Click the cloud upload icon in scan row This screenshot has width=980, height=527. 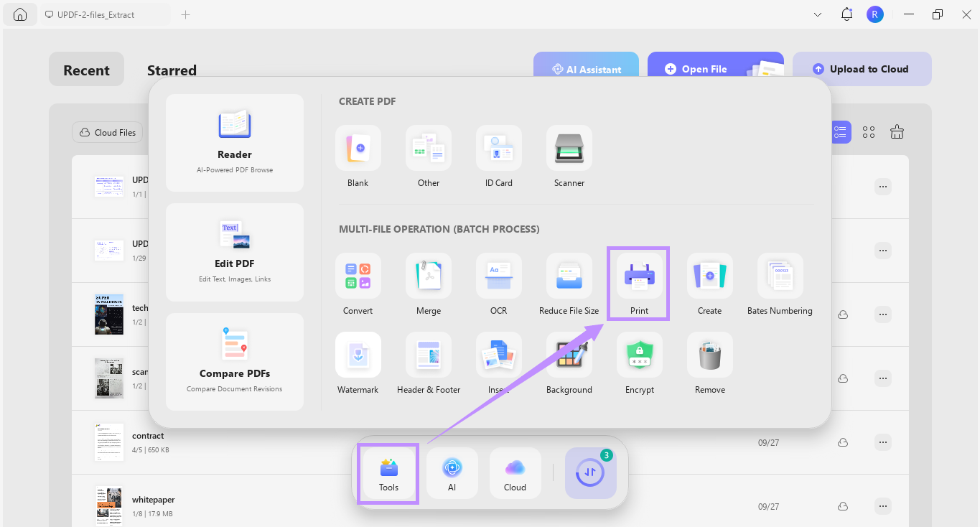(844, 378)
